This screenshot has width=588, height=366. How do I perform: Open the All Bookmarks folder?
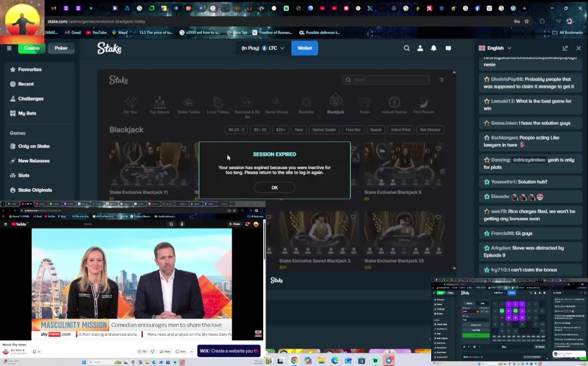(x=567, y=33)
